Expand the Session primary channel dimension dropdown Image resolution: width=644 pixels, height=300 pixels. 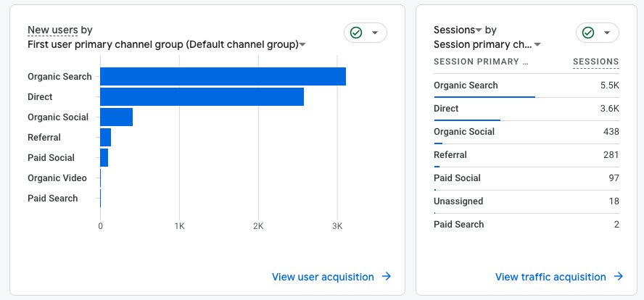[x=537, y=45]
